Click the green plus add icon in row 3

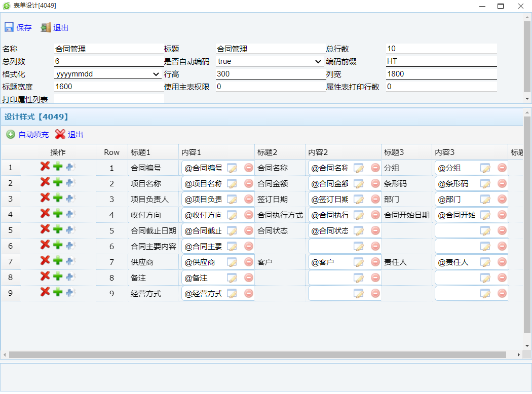pyautogui.click(x=58, y=198)
